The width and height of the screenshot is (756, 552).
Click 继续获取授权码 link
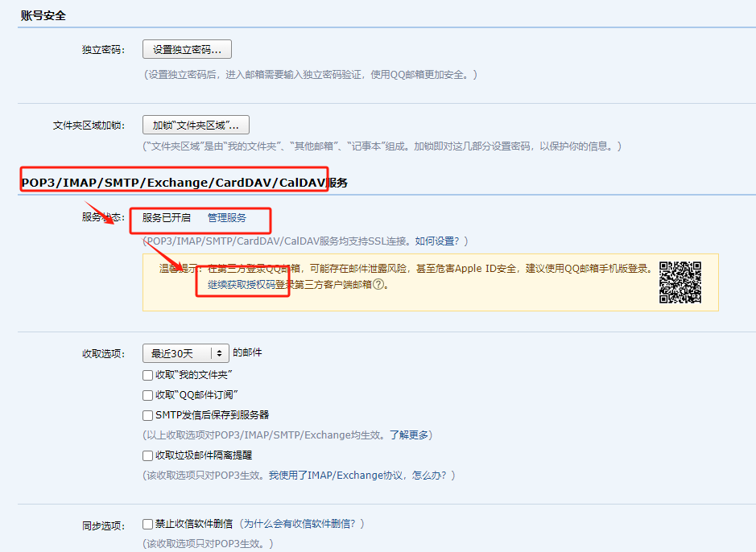(x=242, y=285)
